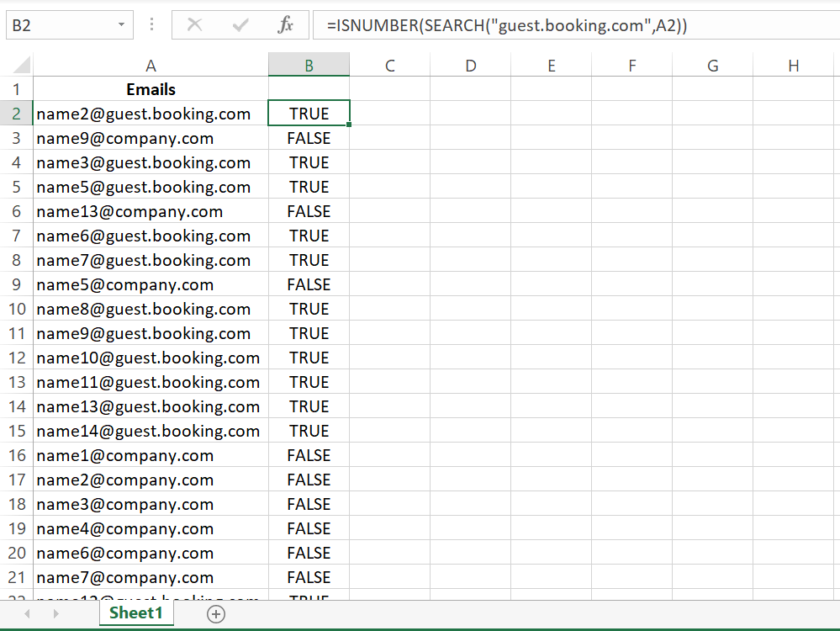
Task: Click the FALSE value beside name1@company.com
Action: (x=308, y=455)
